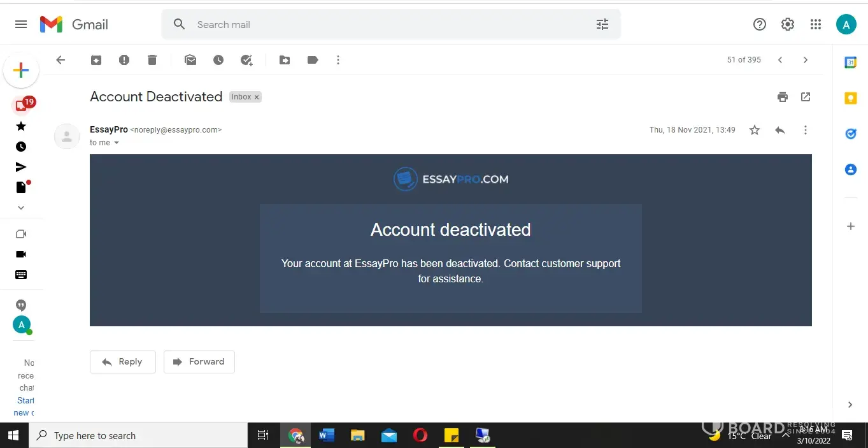Open the Windows Start menu

tap(14, 436)
